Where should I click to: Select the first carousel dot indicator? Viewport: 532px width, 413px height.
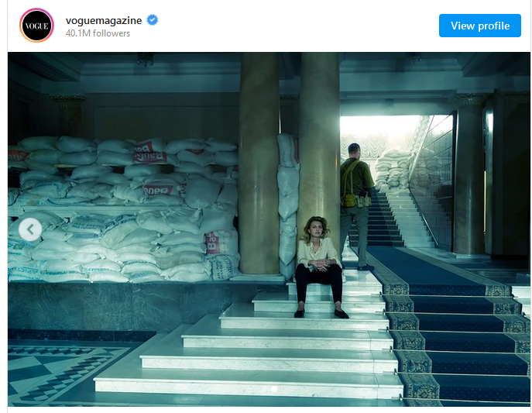click(264, 389)
